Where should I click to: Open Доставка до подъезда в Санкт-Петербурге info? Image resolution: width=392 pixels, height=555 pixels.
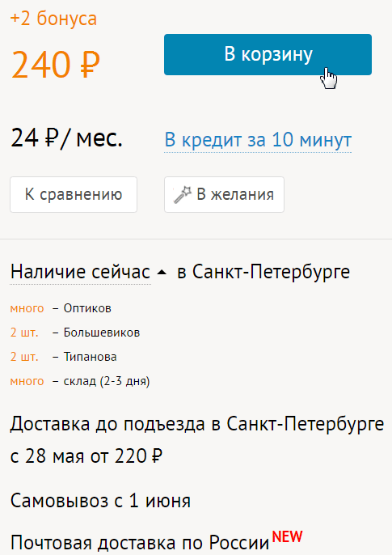pos(197,424)
